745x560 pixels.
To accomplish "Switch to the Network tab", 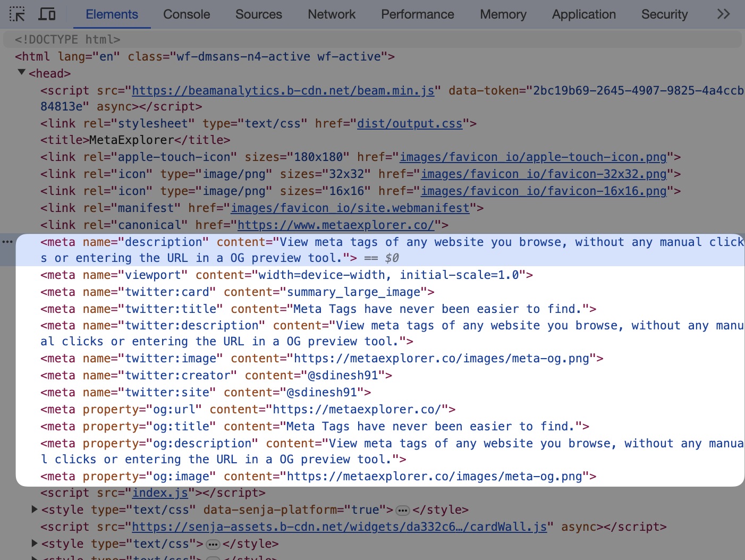I will tap(332, 14).
